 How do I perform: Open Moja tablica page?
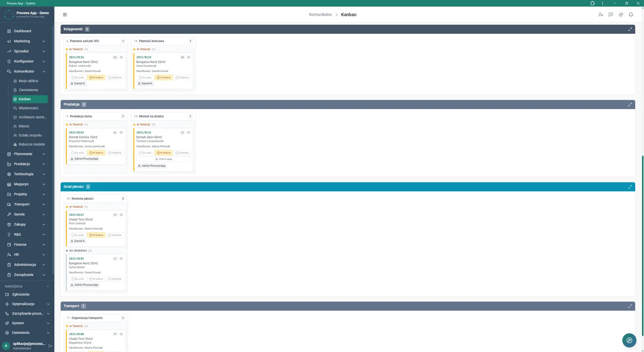(29, 81)
